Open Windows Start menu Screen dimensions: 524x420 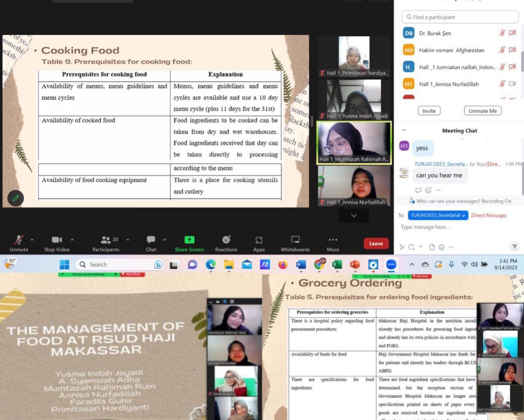[64, 265]
